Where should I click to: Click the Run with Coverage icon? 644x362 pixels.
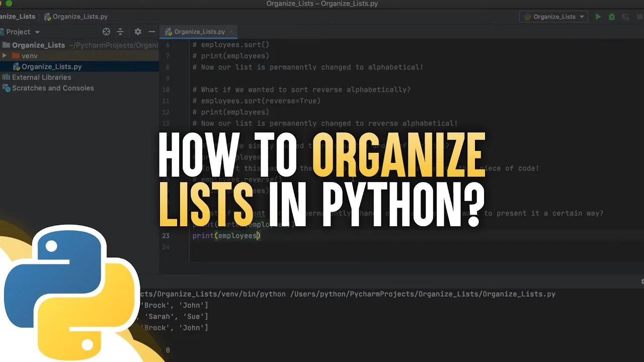pos(625,17)
